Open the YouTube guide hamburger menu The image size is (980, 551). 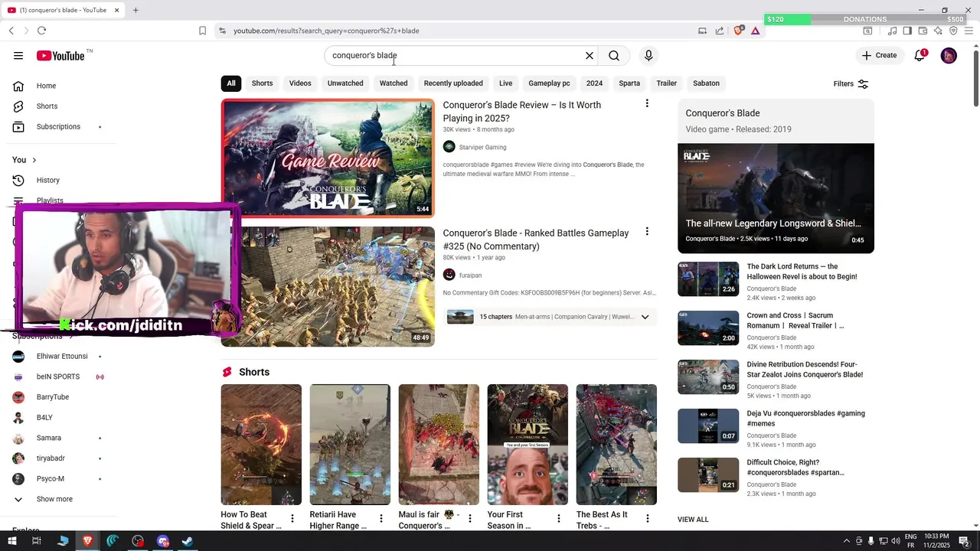pos(18,55)
